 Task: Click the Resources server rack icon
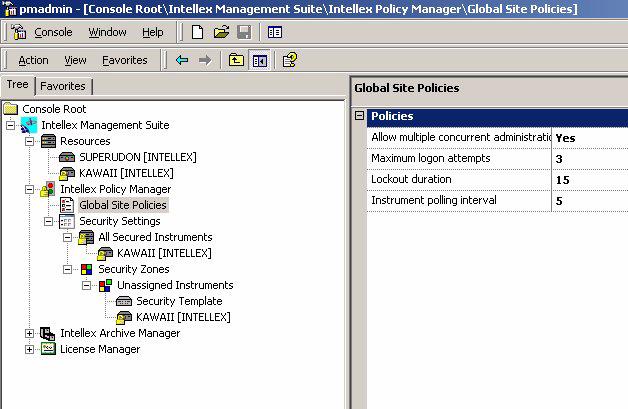coord(48,141)
